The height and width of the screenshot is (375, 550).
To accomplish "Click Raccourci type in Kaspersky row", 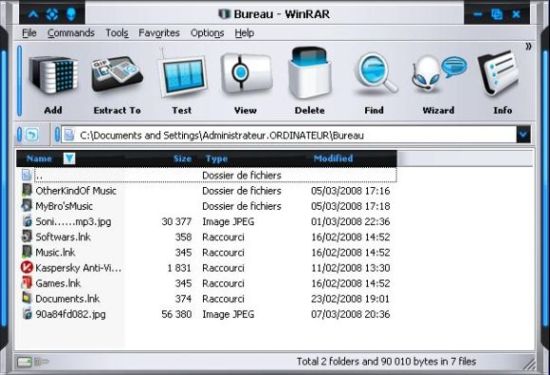I will click(x=223, y=268).
